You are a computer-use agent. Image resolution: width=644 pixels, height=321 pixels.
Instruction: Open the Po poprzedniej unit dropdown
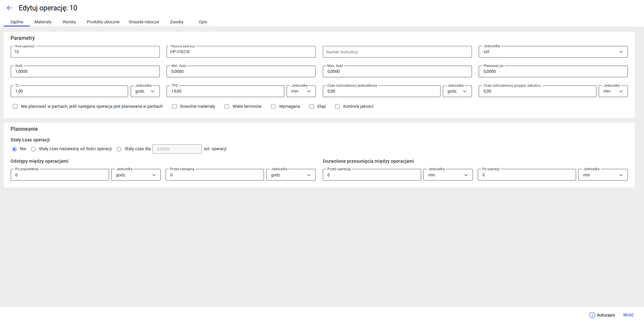click(136, 175)
